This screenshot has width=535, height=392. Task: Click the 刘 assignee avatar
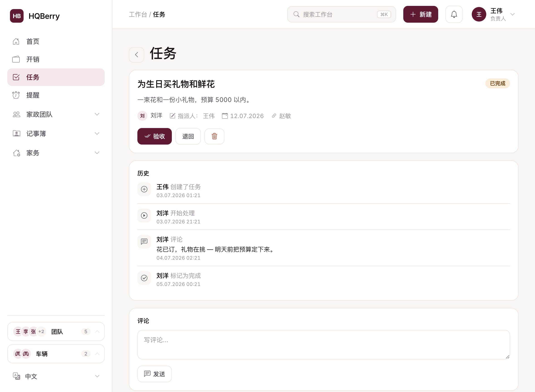pos(142,116)
